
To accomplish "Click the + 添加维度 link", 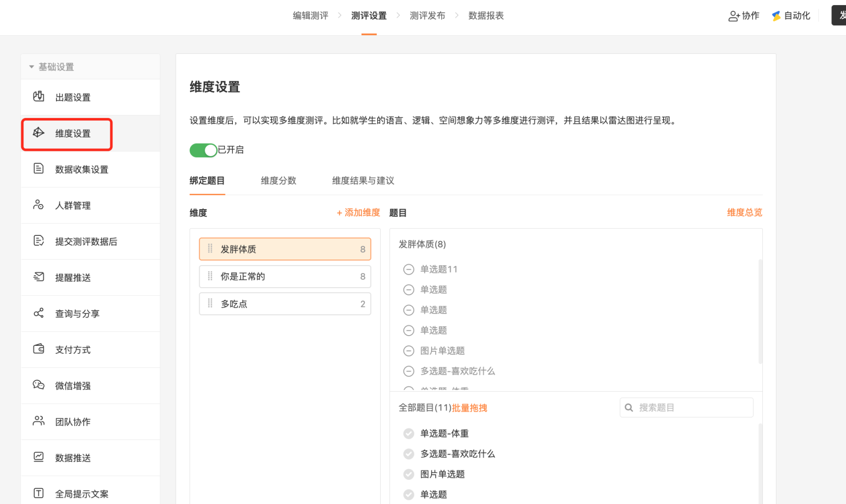I will tap(358, 213).
